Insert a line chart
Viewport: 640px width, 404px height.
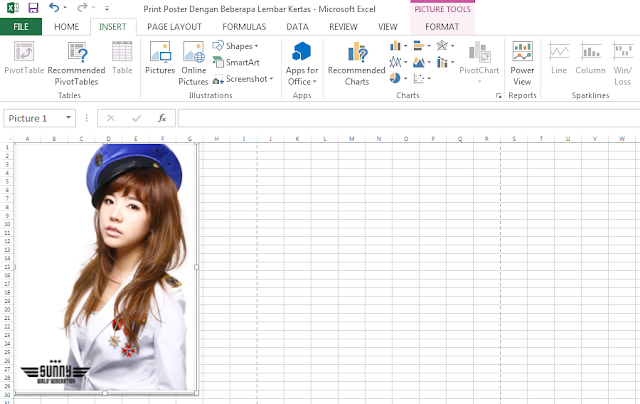pyautogui.click(x=398, y=62)
